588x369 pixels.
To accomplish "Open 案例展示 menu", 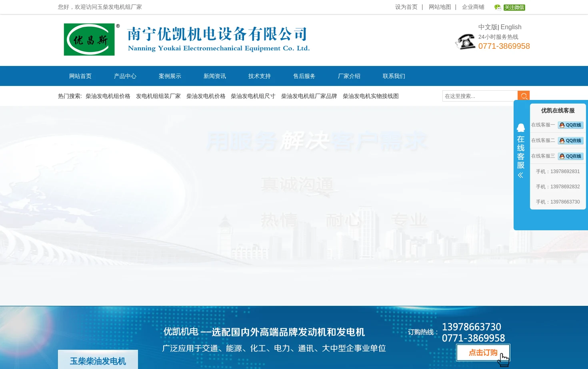I will pyautogui.click(x=170, y=76).
